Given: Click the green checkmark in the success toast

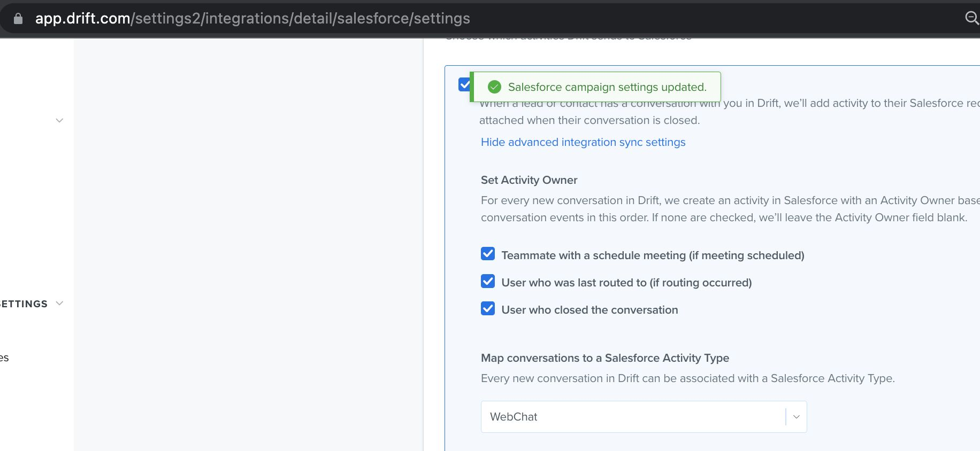Looking at the screenshot, I should coord(494,86).
